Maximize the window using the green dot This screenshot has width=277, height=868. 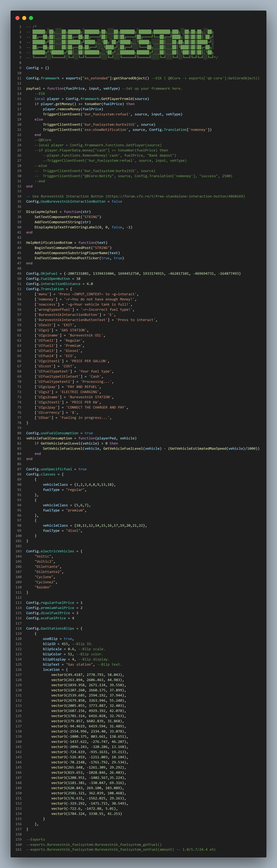(31, 18)
